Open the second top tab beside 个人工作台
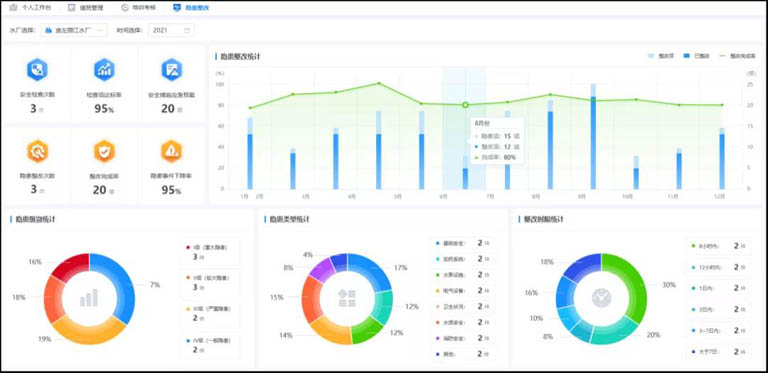Viewport: 768px width, 373px height. pyautogui.click(x=85, y=8)
